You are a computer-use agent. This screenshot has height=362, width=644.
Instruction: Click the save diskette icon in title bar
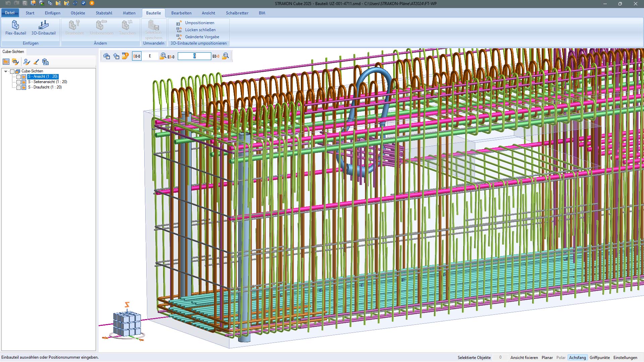(x=25, y=3)
